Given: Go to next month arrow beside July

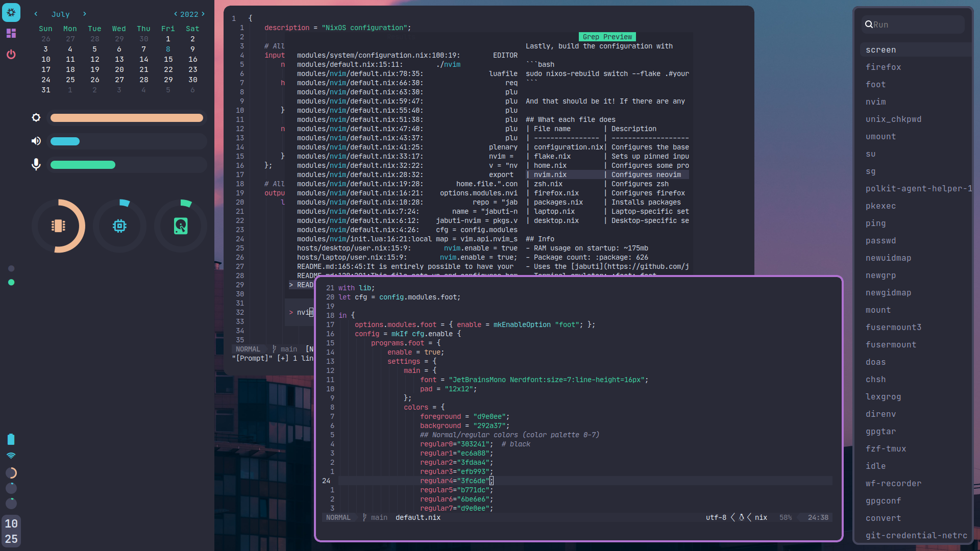Looking at the screenshot, I should click(x=85, y=14).
